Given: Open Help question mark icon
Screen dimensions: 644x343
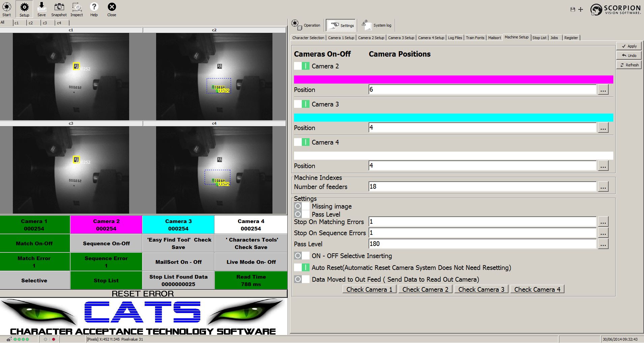Looking at the screenshot, I should tap(94, 7).
